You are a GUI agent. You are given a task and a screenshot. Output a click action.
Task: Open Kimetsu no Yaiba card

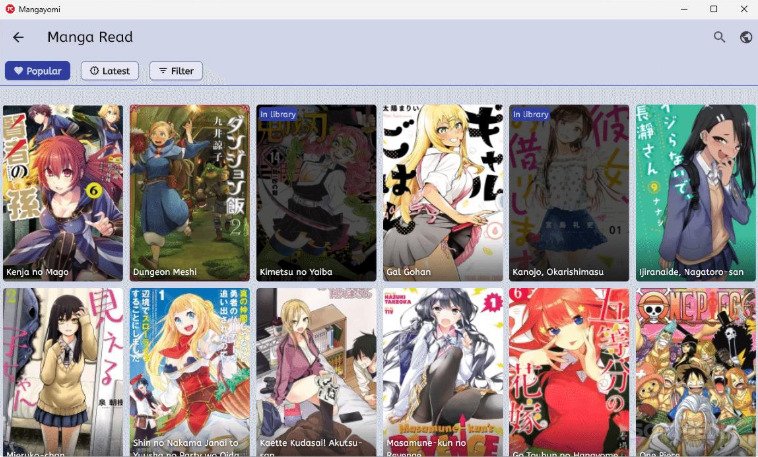point(316,193)
